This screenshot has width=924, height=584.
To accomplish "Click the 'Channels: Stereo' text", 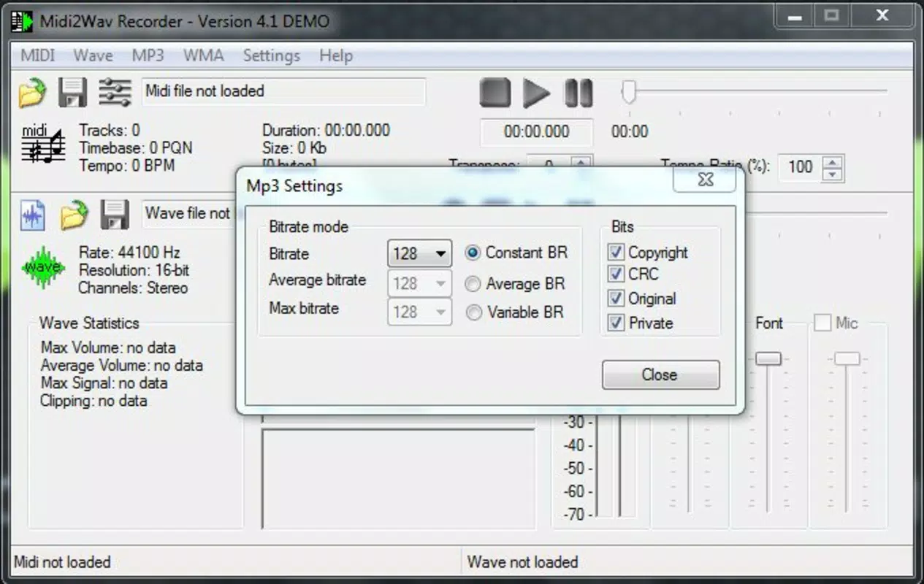I will (133, 288).
